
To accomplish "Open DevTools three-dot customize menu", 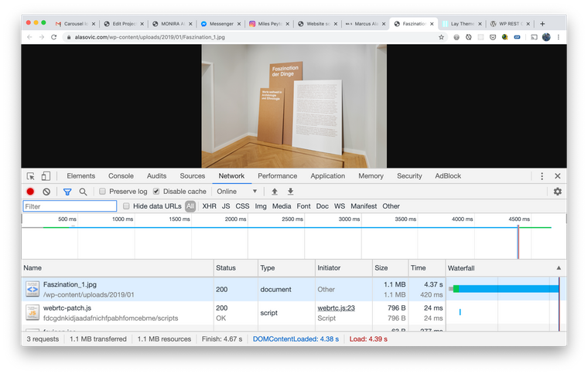I will click(542, 176).
